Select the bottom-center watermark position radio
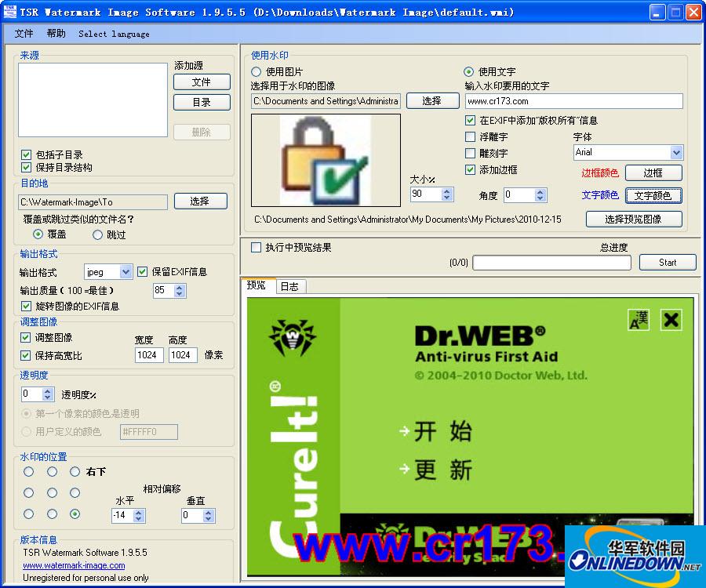The width and height of the screenshot is (706, 588). point(53,514)
